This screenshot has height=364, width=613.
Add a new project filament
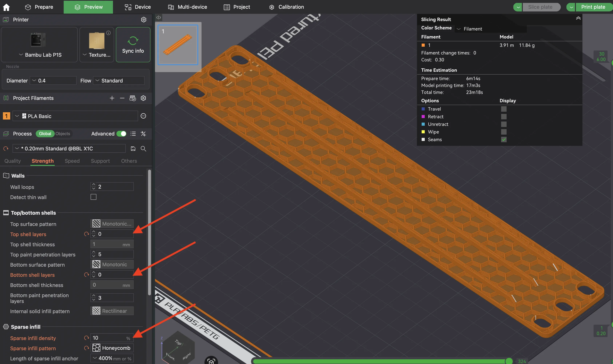(x=112, y=98)
